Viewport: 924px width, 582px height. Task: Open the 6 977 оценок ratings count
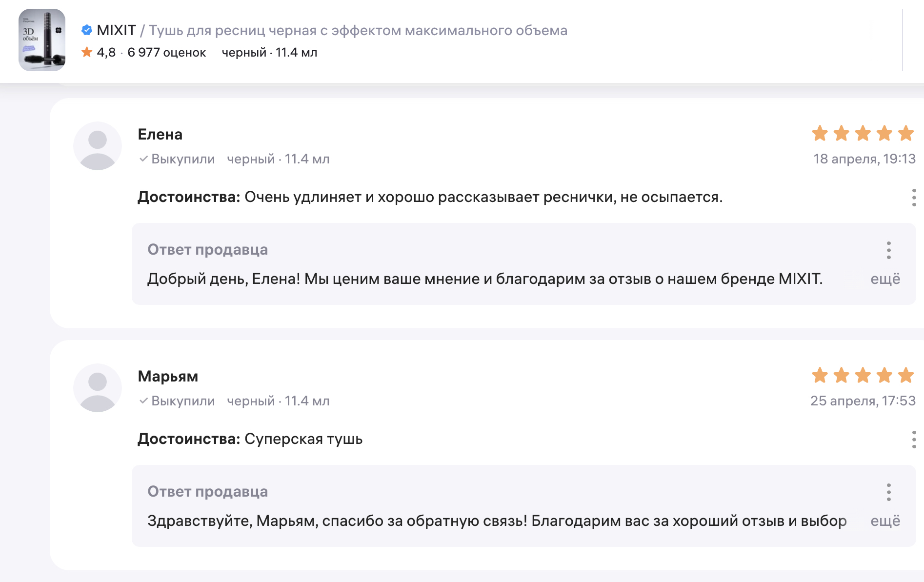[x=166, y=52]
